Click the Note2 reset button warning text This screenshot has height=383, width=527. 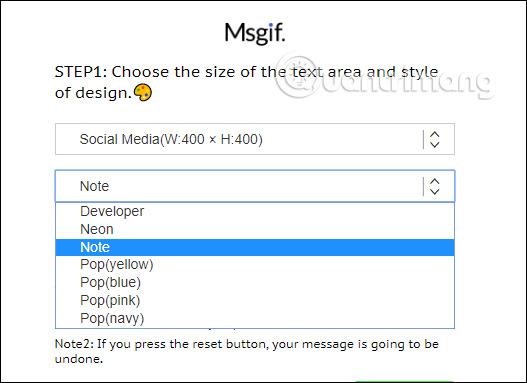(x=246, y=351)
